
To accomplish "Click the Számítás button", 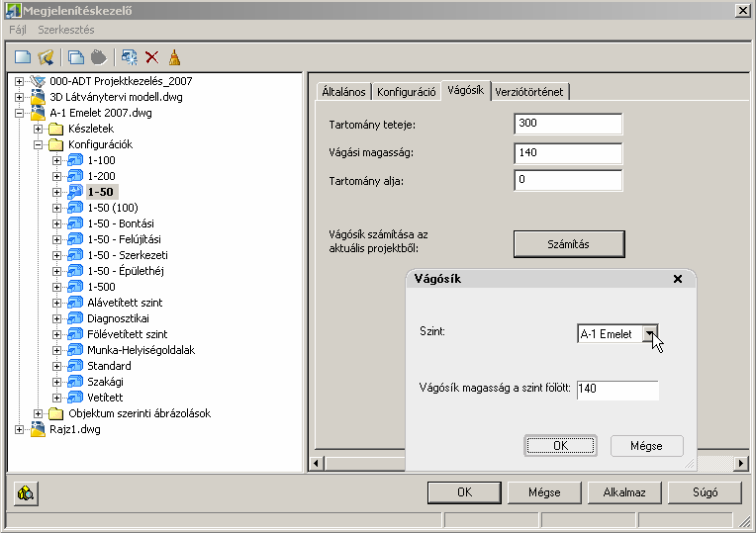I will [x=569, y=244].
